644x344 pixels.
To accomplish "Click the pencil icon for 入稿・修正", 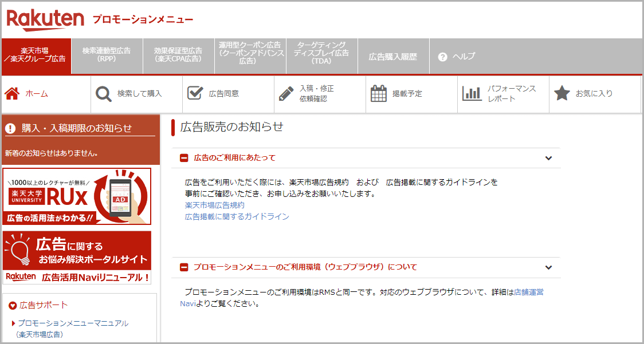I will pos(286,94).
